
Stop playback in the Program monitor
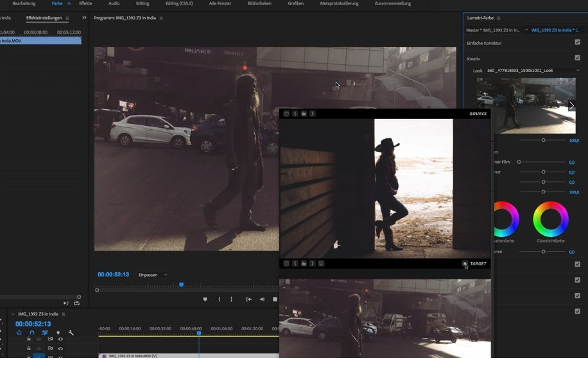pos(275,299)
